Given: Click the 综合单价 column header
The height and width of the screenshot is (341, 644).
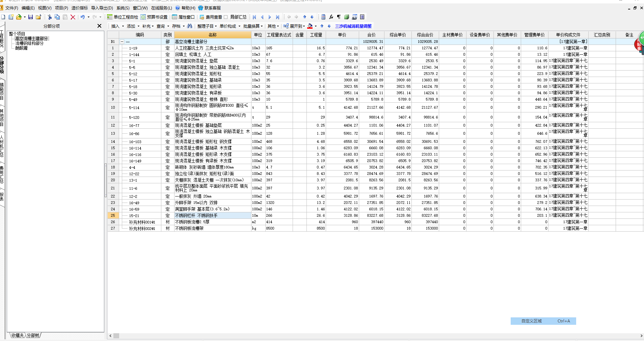Looking at the screenshot, I should tap(398, 35).
